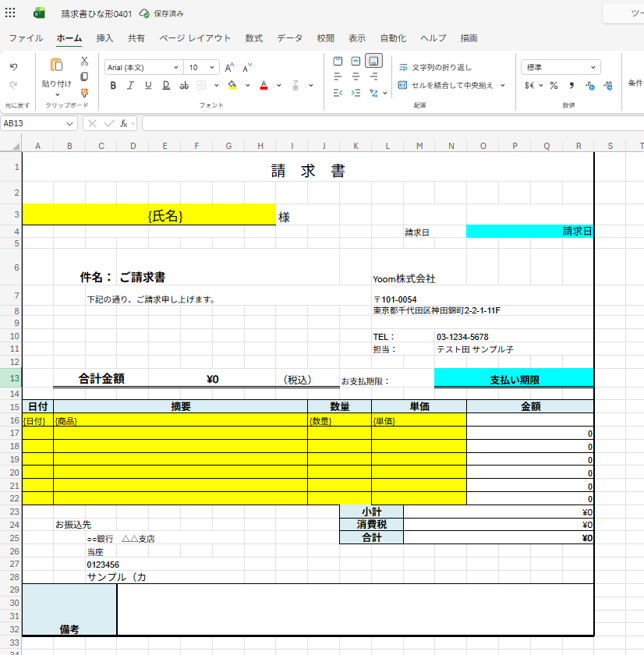Expand the 標準 number format dropdown
This screenshot has height=655, width=644.
(561, 68)
